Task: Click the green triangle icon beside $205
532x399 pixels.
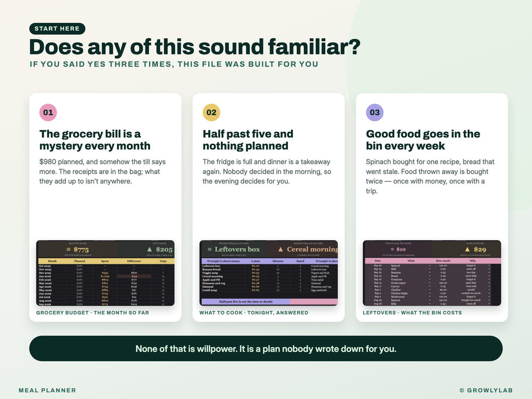Action: 149,249
